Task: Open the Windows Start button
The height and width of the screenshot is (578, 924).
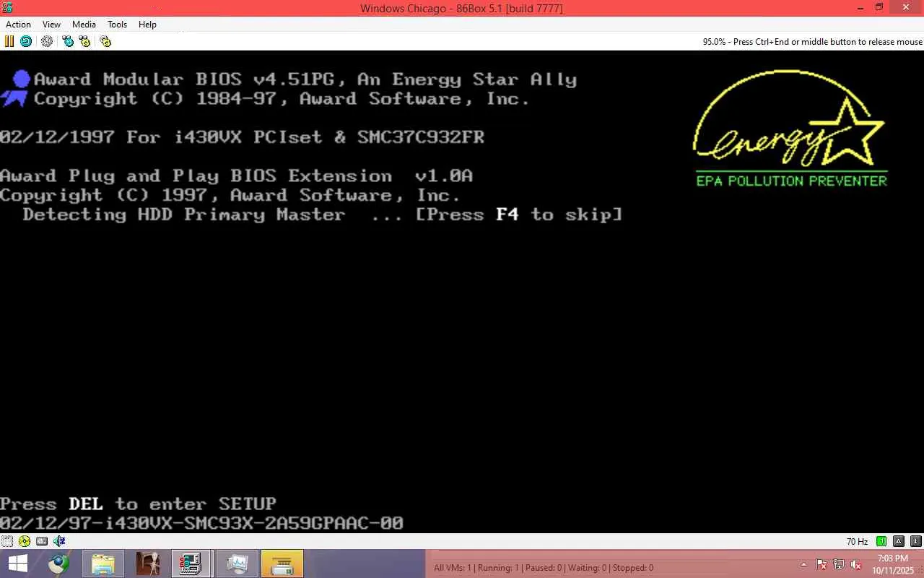Action: 17,564
